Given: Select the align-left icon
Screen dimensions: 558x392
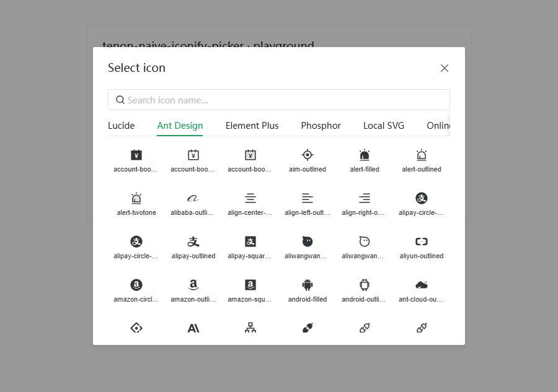Looking at the screenshot, I should [x=308, y=198].
